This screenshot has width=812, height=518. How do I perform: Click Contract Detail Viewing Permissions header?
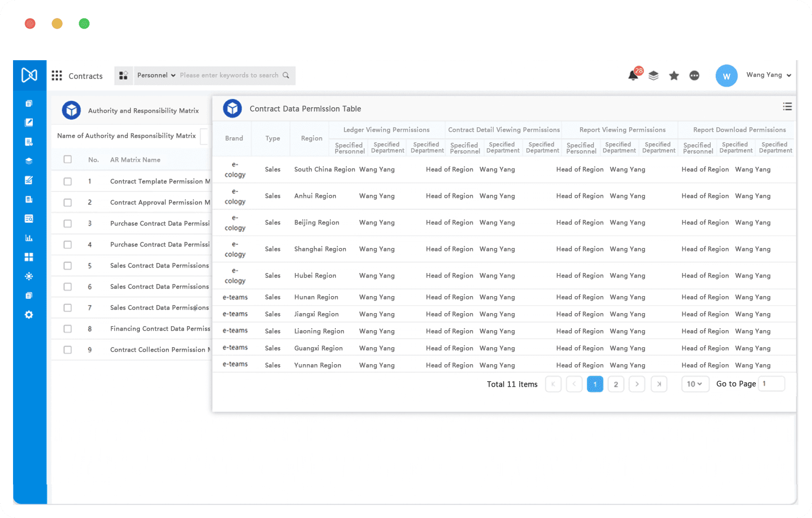pyautogui.click(x=504, y=130)
